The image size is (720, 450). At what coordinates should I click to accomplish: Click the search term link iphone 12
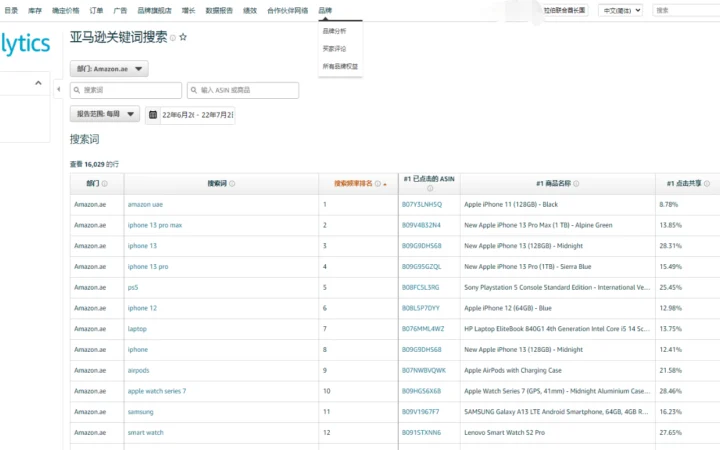(x=142, y=308)
